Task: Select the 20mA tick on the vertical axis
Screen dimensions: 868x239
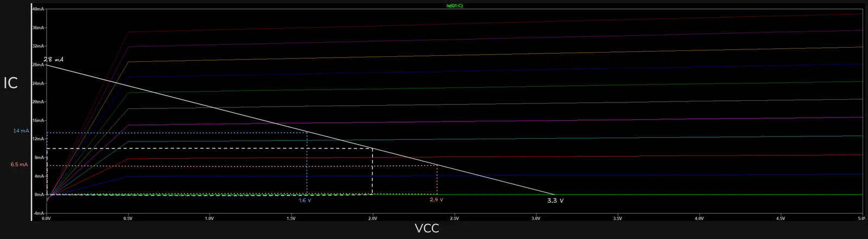Action: pos(39,102)
